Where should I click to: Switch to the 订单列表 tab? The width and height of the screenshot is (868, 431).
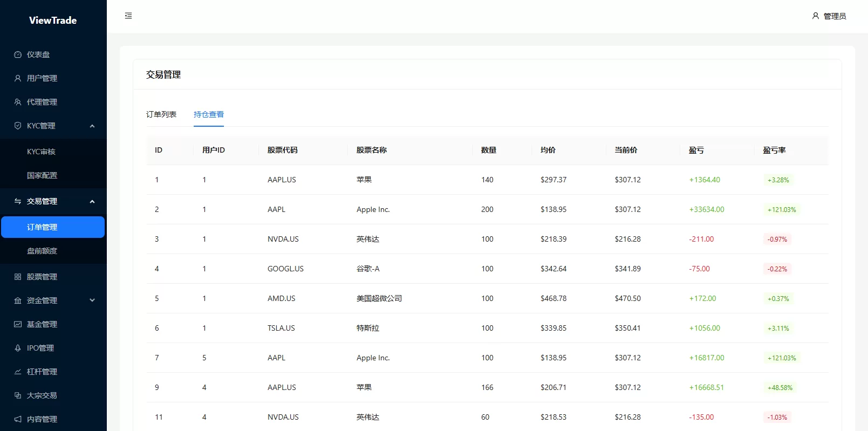(161, 114)
